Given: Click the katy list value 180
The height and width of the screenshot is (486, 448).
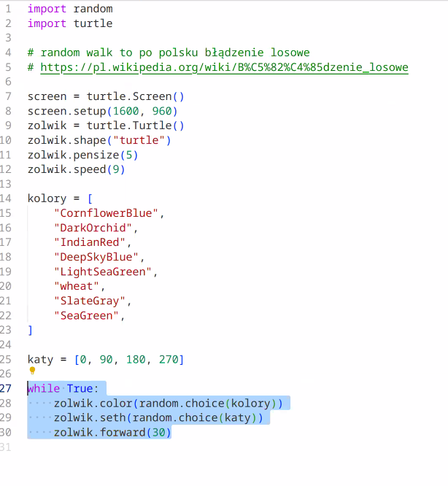Looking at the screenshot, I should 136,360.
